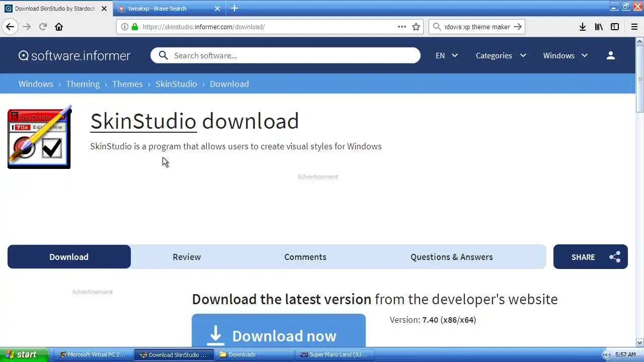The height and width of the screenshot is (362, 644).
Task: Click the SkinStudio title link
Action: (143, 121)
